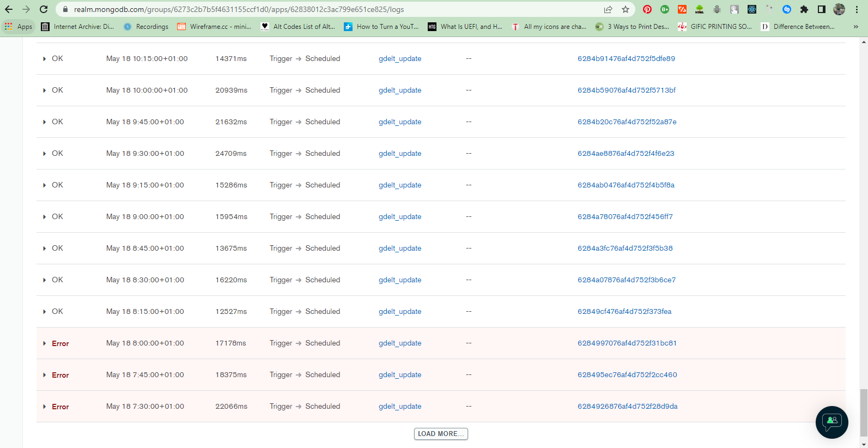Bookmark this page with the star icon

626,9
